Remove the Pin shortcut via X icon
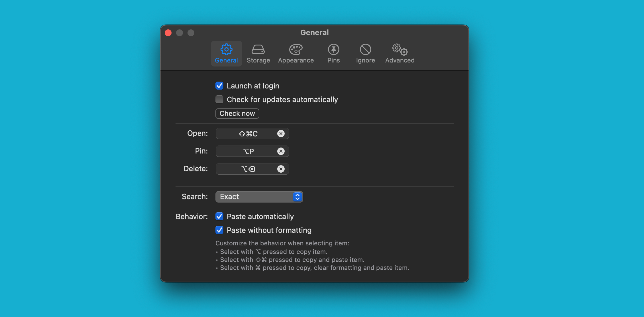The image size is (644, 317). (x=281, y=151)
